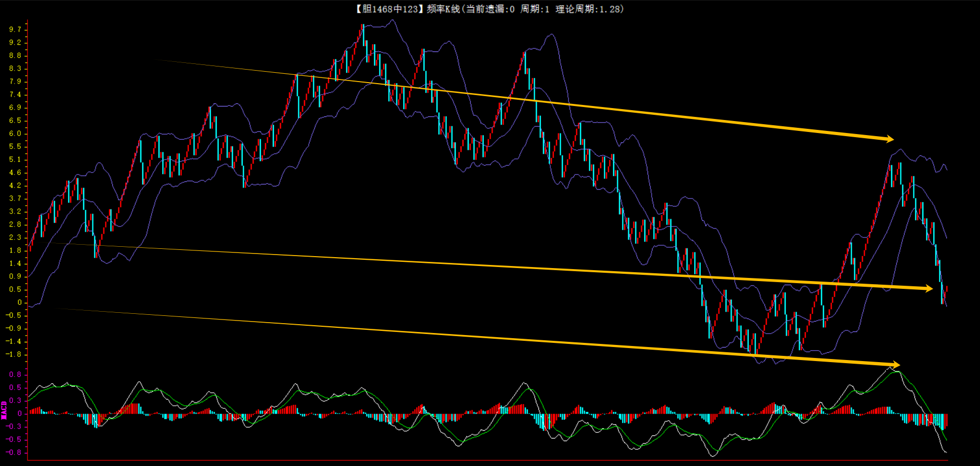Click the middle trend line's orange arrowhead

point(929,288)
